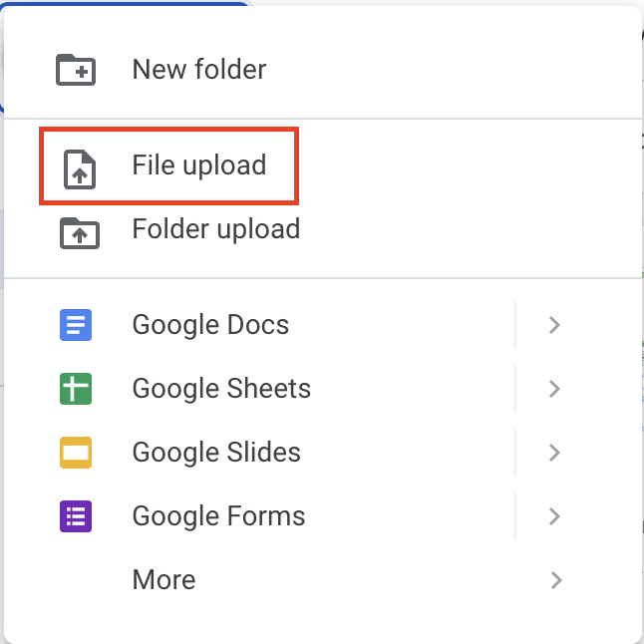Expand the Google Docs submenu arrow
This screenshot has height=644, width=644.
click(x=554, y=325)
